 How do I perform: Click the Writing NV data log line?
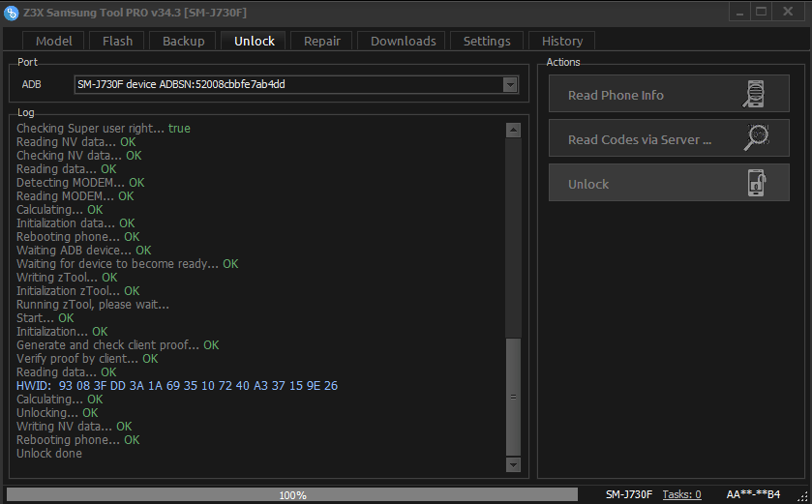pos(75,427)
